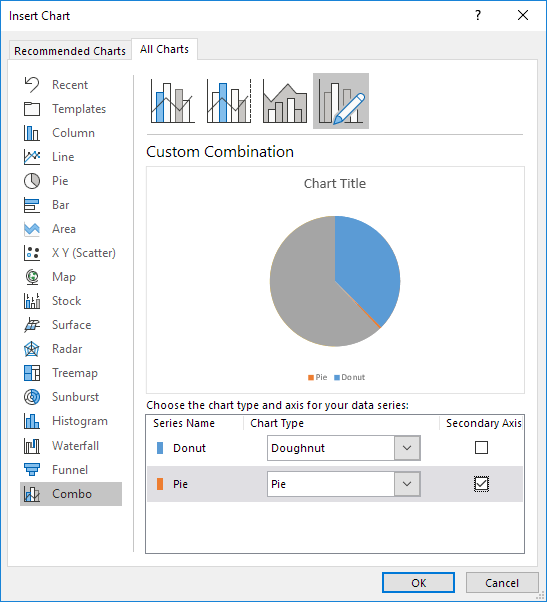Expand the Donut series chart type dropdown

click(x=407, y=448)
